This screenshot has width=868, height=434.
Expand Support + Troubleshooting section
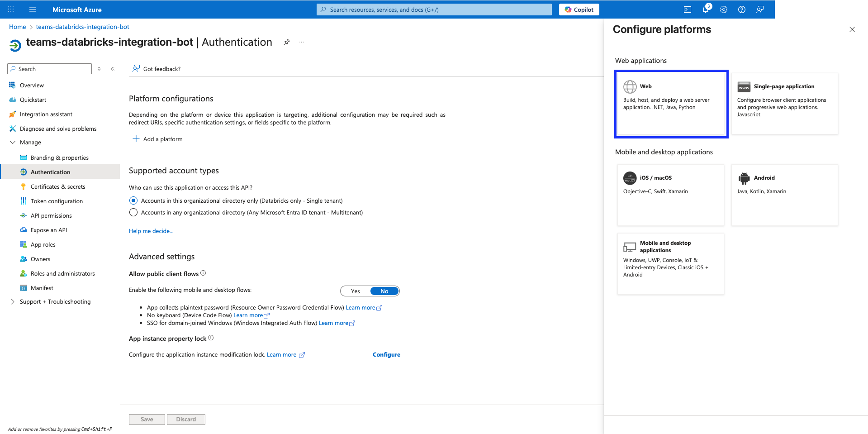pos(13,301)
